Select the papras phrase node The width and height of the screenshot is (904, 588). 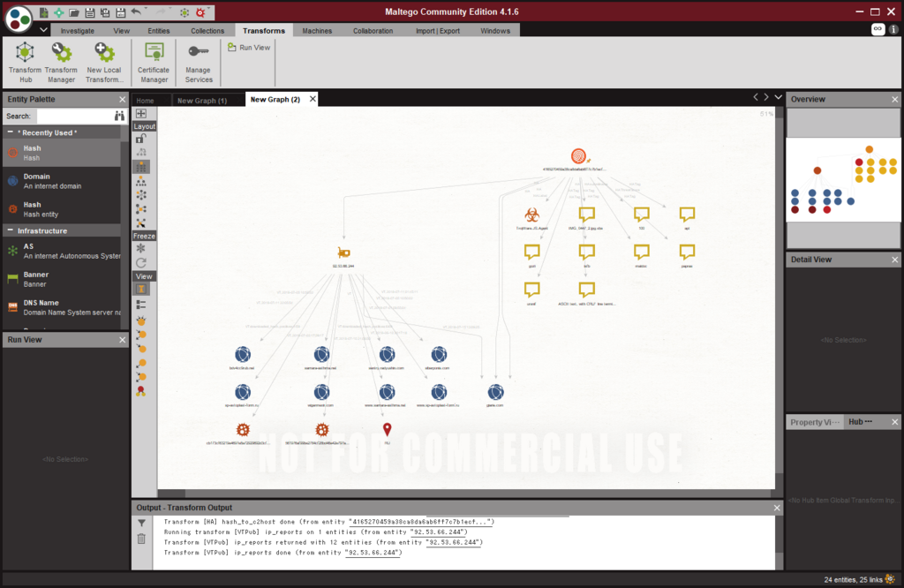687,252
